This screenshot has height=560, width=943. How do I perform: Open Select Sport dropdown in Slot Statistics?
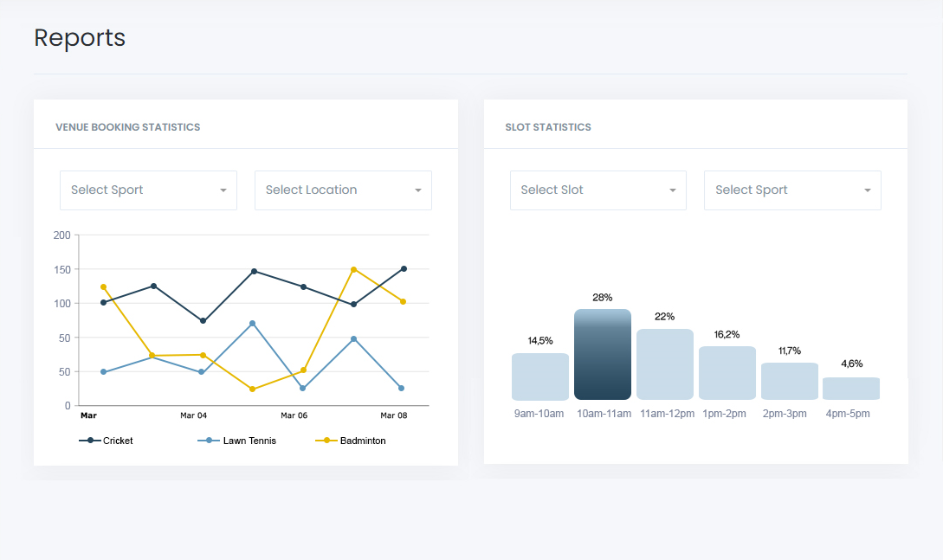[x=791, y=190]
